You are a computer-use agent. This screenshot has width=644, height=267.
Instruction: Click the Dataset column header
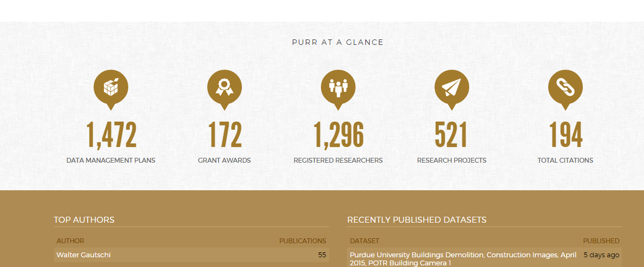[365, 241]
